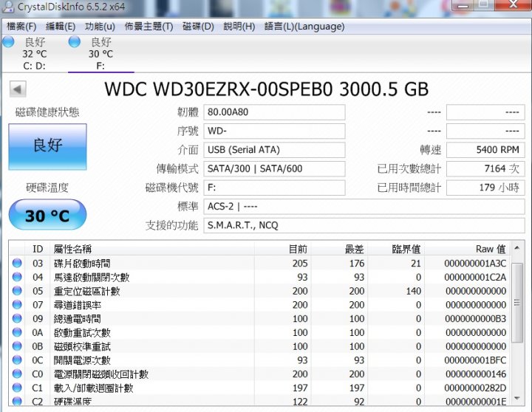Click status orb for attribute 0B
This screenshot has width=532, height=412.
(x=17, y=346)
